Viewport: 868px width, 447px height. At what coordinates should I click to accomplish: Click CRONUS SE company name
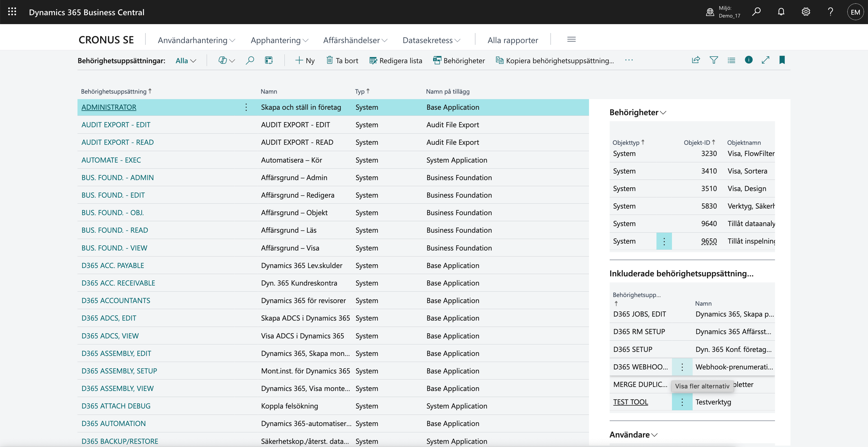[x=106, y=40]
